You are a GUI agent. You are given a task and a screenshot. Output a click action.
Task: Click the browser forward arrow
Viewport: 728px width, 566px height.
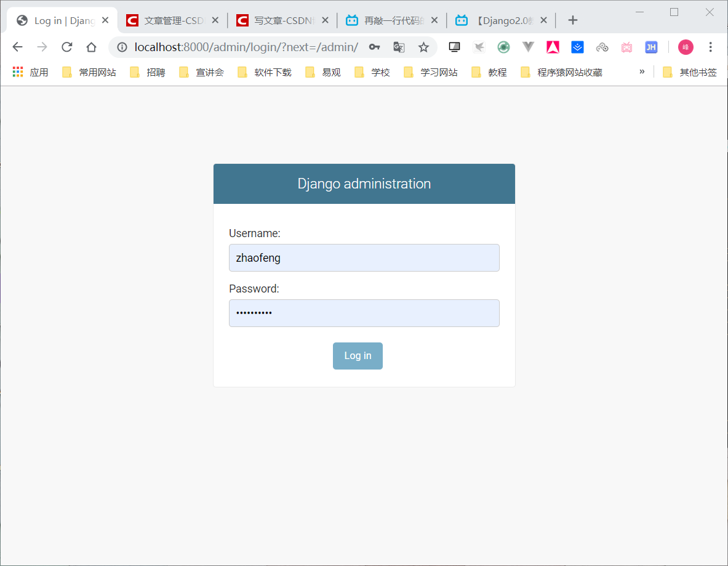click(42, 47)
